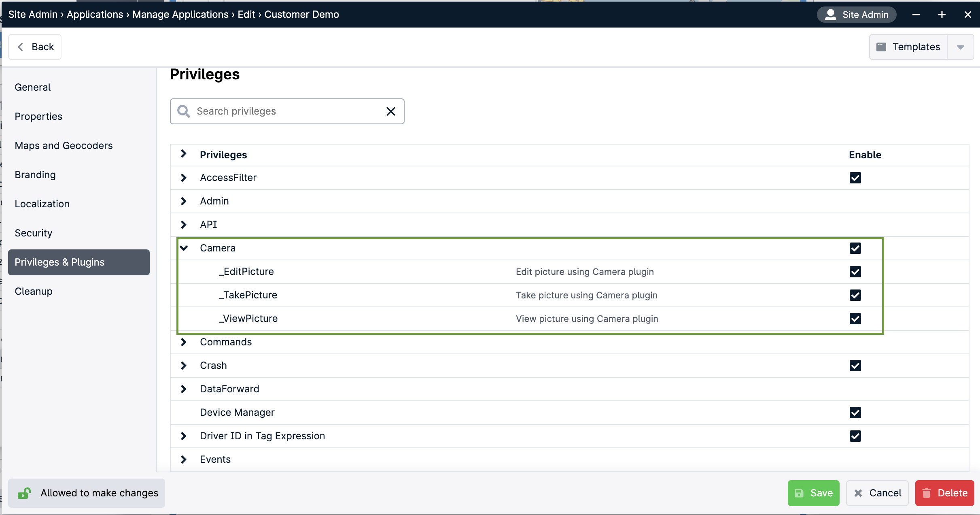Click the floppy disk icon on the Save button
Image resolution: width=980 pixels, height=515 pixels.
(799, 493)
